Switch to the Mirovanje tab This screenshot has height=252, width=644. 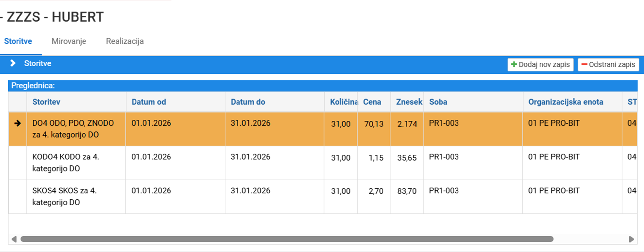tap(69, 41)
